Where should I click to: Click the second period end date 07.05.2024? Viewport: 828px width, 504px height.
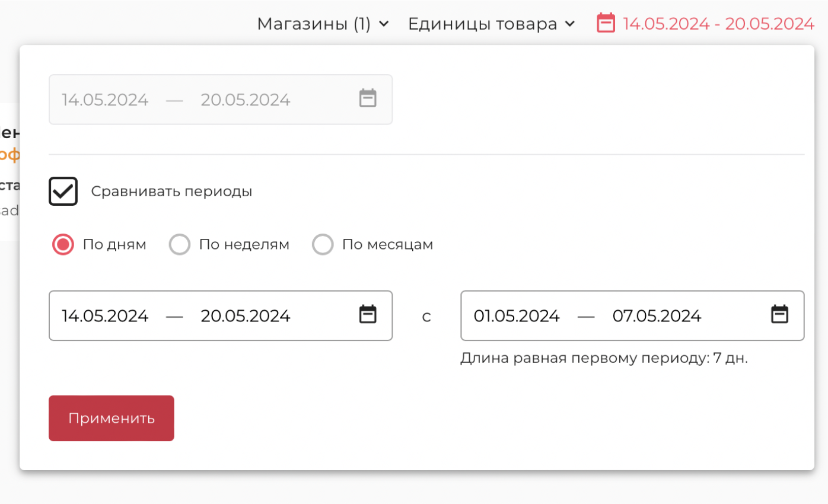[x=657, y=315]
